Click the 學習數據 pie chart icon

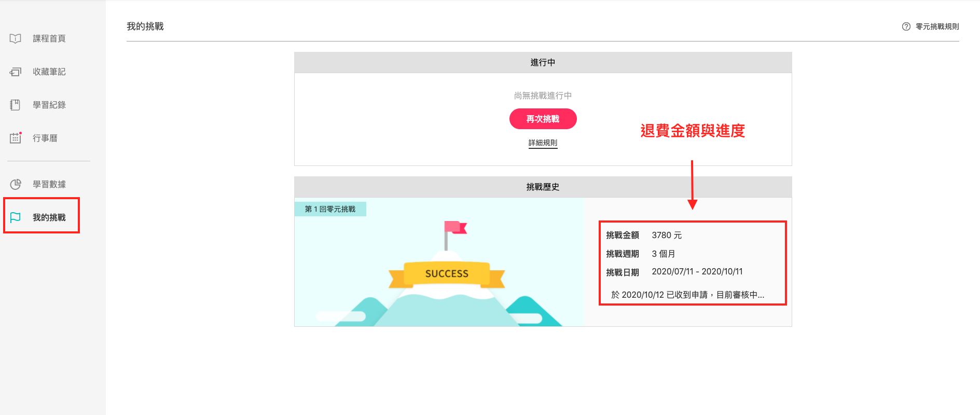(16, 184)
